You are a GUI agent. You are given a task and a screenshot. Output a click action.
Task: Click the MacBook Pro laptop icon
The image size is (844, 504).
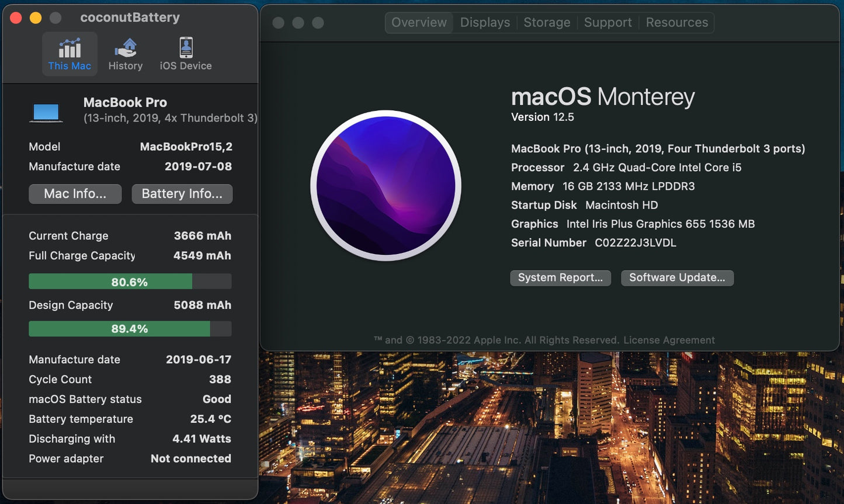click(46, 111)
